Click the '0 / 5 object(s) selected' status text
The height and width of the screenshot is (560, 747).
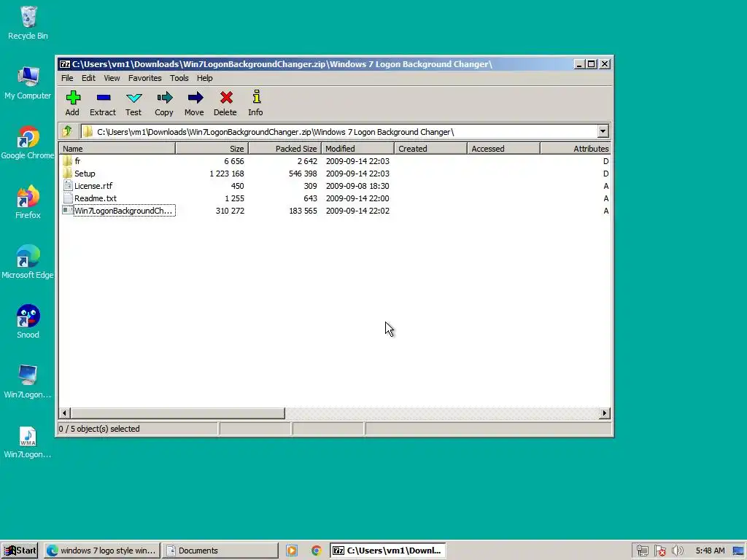pos(99,429)
